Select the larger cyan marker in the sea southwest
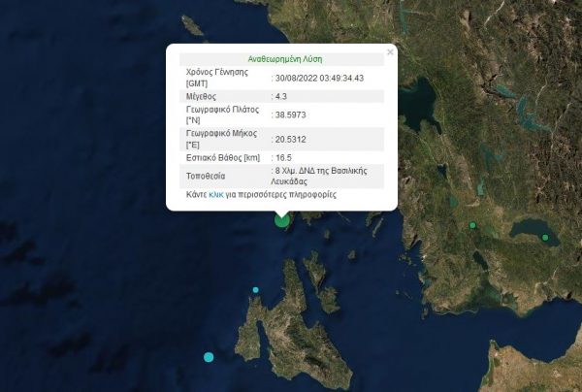 point(209,358)
